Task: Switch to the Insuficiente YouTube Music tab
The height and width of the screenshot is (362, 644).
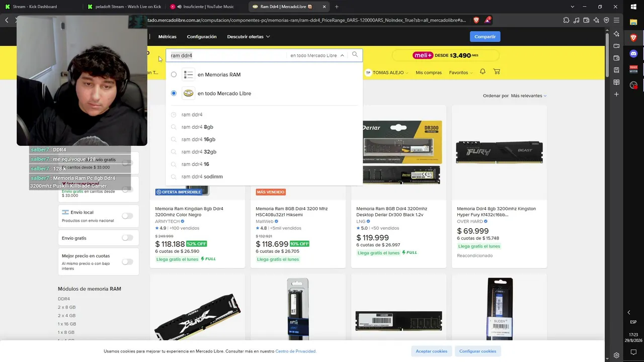Action: [x=206, y=7]
